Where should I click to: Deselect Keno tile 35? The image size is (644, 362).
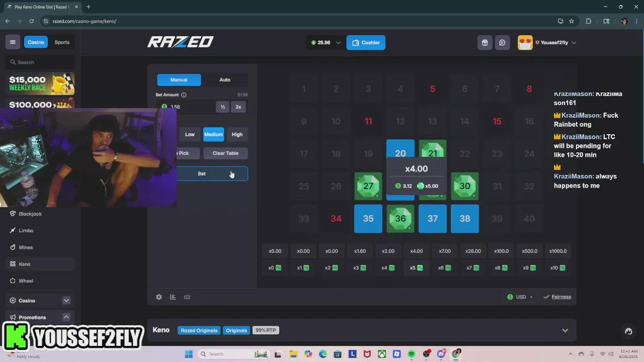(x=368, y=219)
